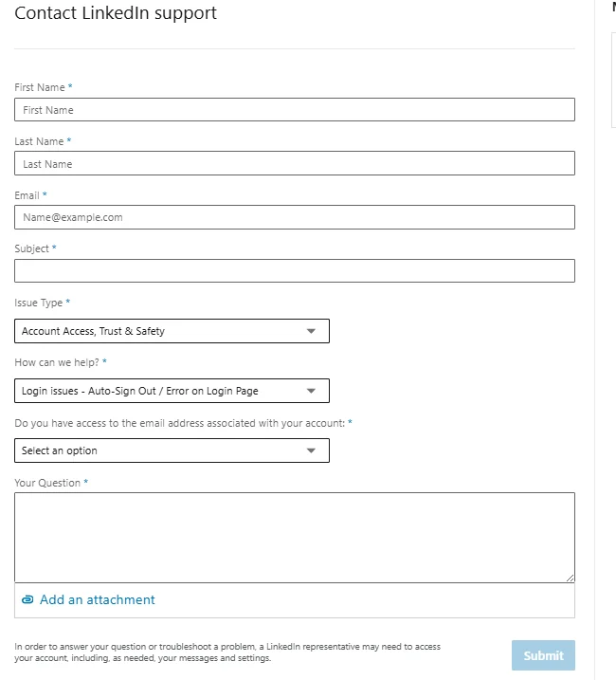Click the First Name field label

click(40, 87)
